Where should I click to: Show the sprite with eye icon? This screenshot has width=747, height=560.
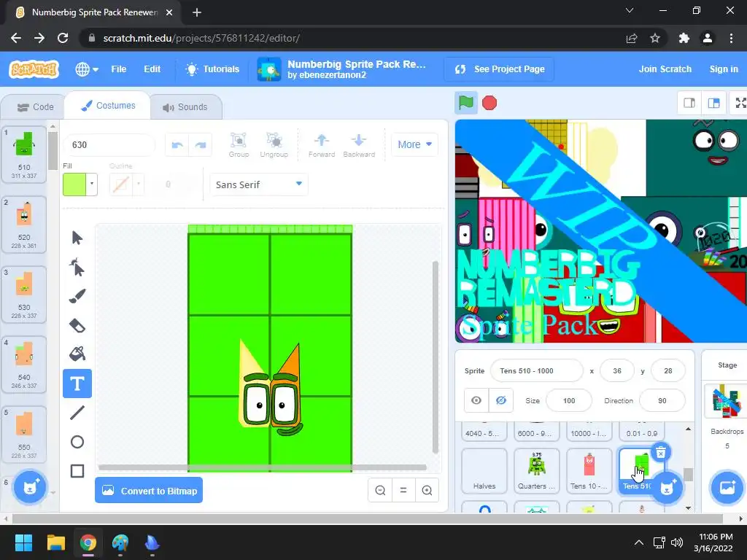pos(476,400)
